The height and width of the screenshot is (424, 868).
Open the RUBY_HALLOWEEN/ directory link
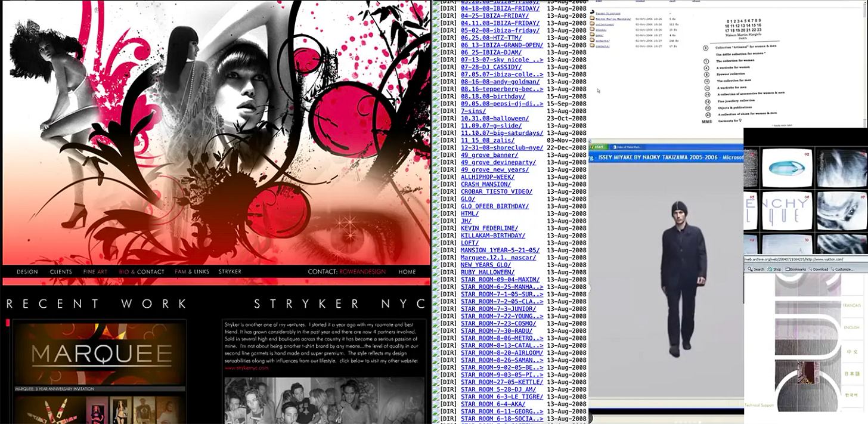[x=488, y=273]
